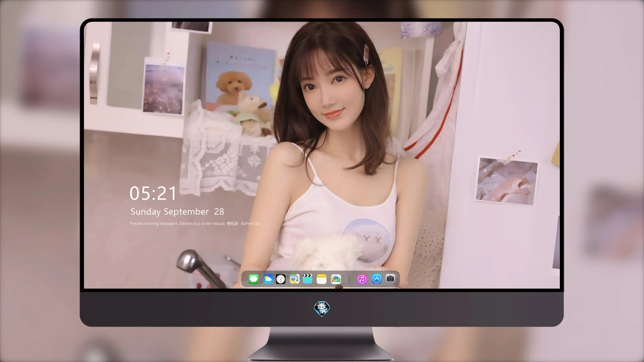The width and height of the screenshot is (644, 362).
Task: Launch the Weather app from the dock
Action: coord(268,279)
